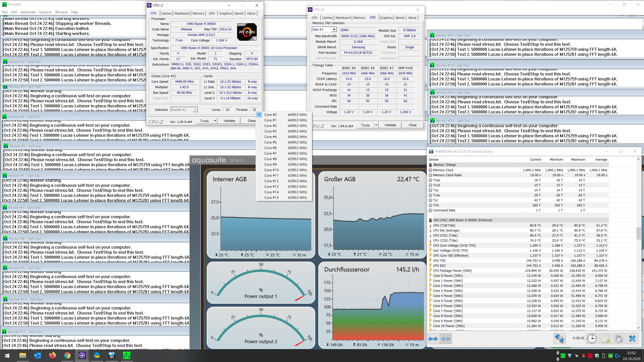This screenshot has width=644, height=362.
Task: Expand Tools dropdown arrow in SPD window
Action: click(376, 125)
